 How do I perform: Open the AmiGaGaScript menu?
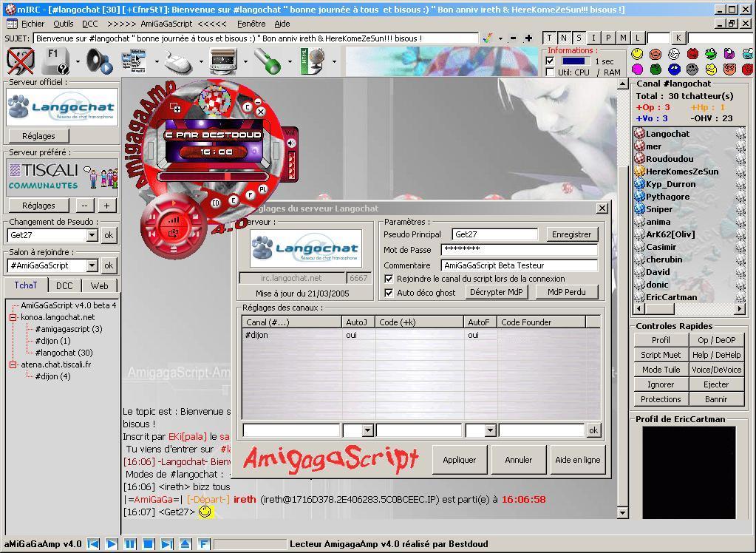166,24
